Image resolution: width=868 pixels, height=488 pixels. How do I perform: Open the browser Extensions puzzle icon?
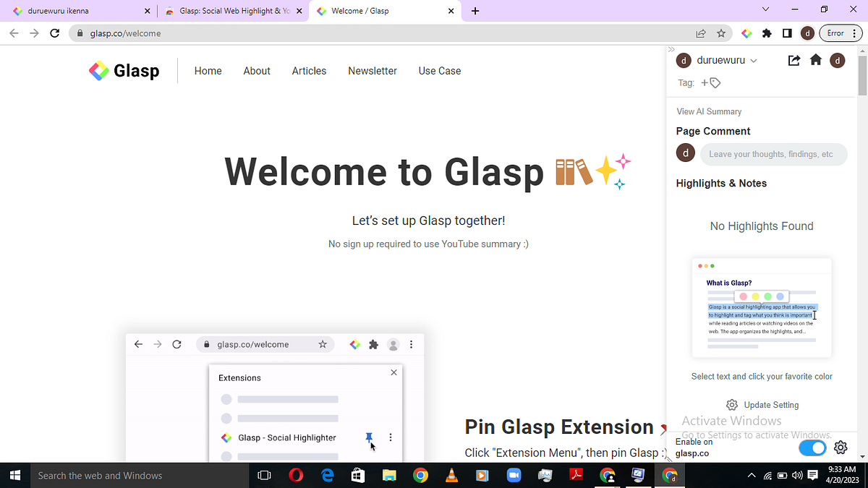click(x=767, y=33)
